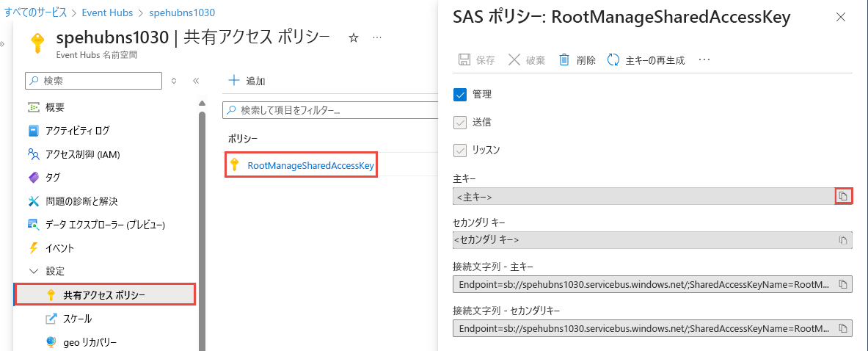Open the RootManageSharedAccessKey policy
Image resolution: width=868 pixels, height=351 pixels.
310,165
